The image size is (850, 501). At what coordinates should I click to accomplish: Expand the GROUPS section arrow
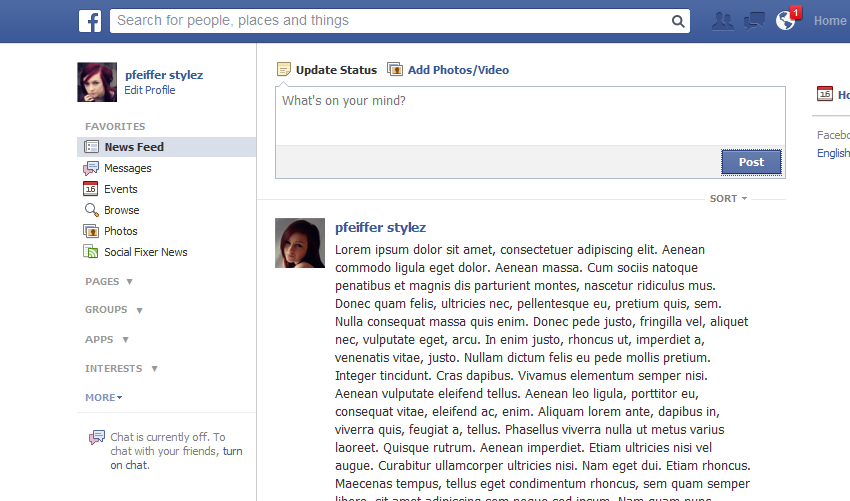point(139,311)
